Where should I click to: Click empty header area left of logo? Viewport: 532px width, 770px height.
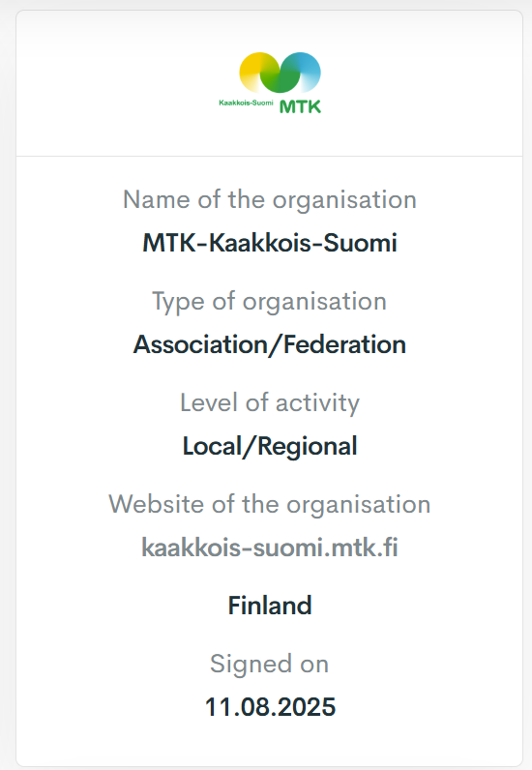118,83
